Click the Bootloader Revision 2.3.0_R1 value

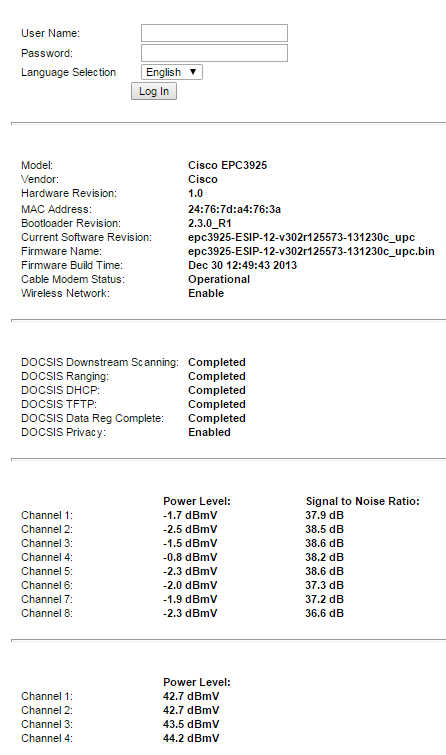click(x=210, y=223)
